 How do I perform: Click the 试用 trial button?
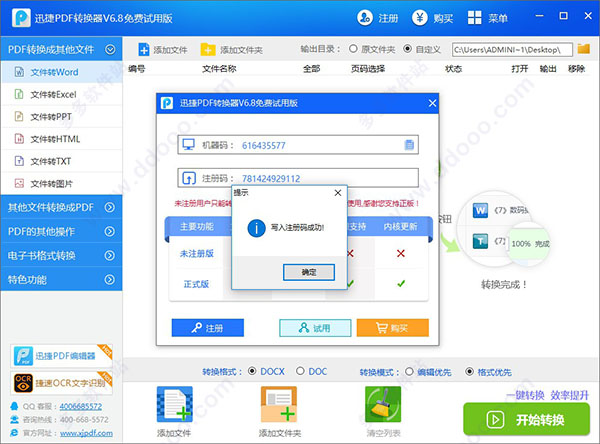(315, 328)
